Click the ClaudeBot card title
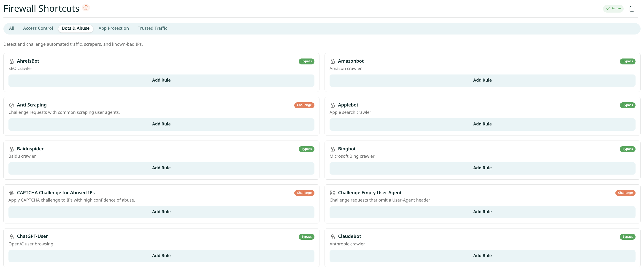The image size is (644, 271). click(x=349, y=236)
